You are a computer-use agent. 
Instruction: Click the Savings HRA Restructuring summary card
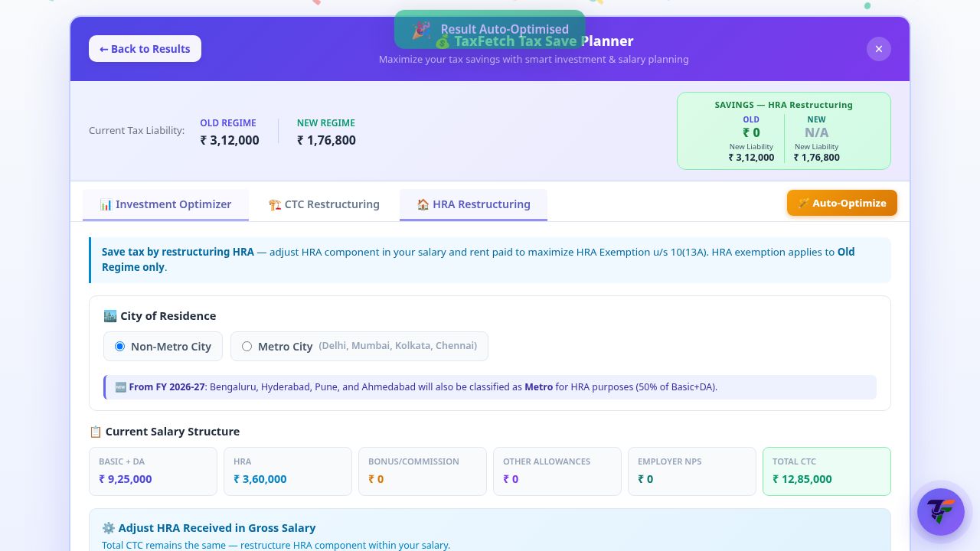coord(784,131)
